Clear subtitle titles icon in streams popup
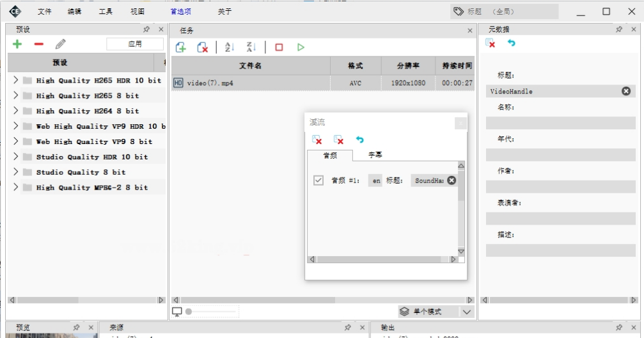644x338 pixels. pyautogui.click(x=338, y=140)
